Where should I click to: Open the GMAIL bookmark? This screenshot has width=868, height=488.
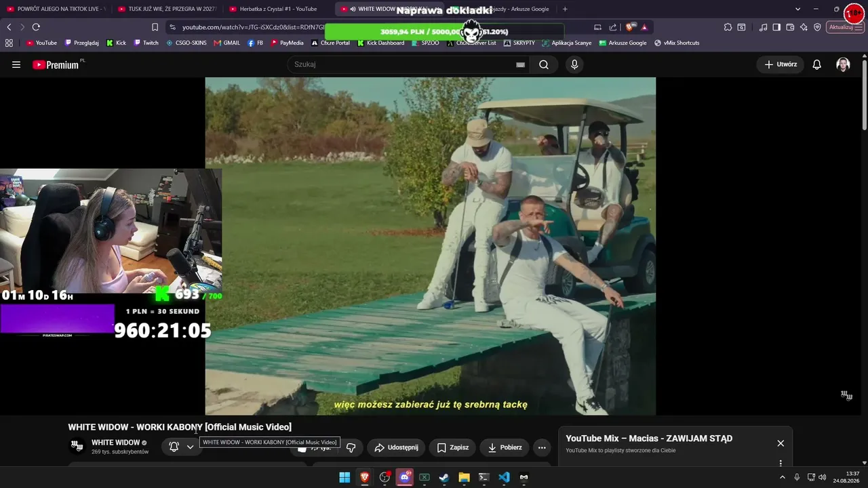(x=227, y=43)
